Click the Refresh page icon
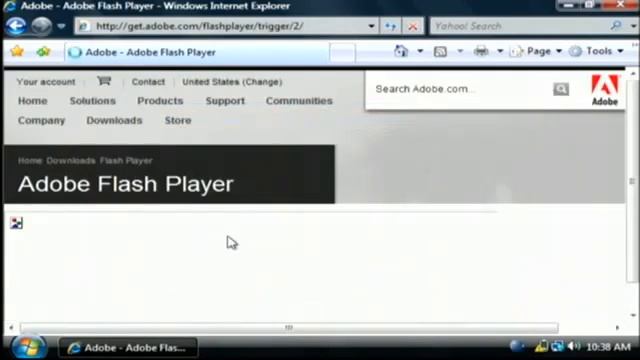 pos(391,27)
